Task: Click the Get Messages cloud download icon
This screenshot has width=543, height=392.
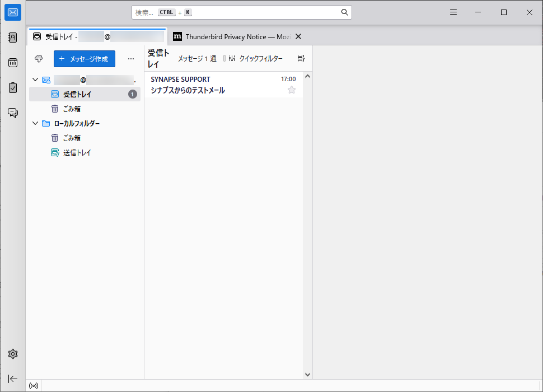Action: pyautogui.click(x=39, y=59)
